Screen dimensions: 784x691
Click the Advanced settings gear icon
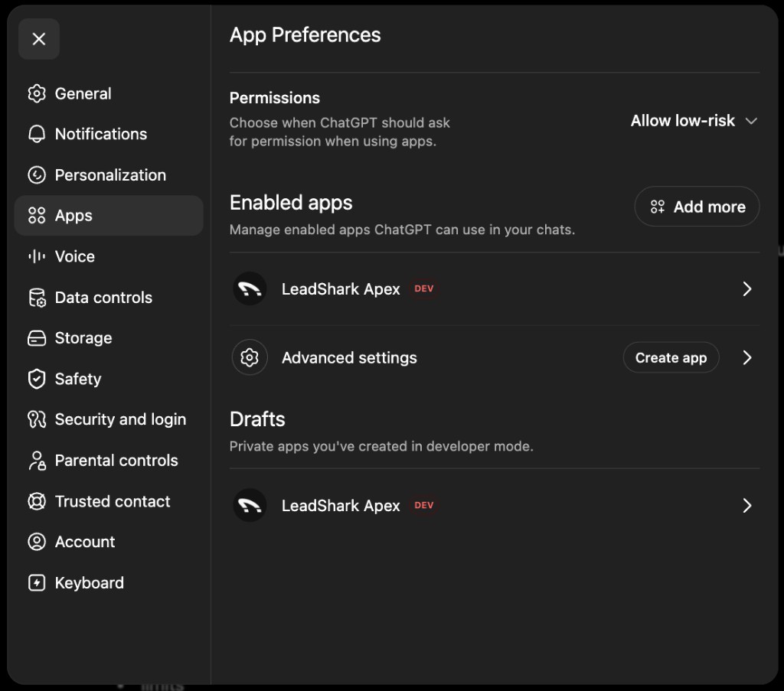(250, 357)
